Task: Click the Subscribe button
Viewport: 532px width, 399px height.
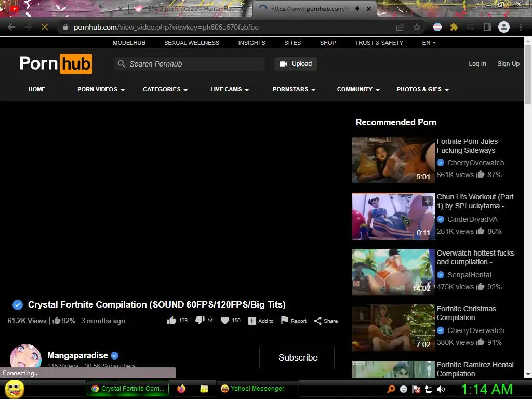Action: (297, 357)
